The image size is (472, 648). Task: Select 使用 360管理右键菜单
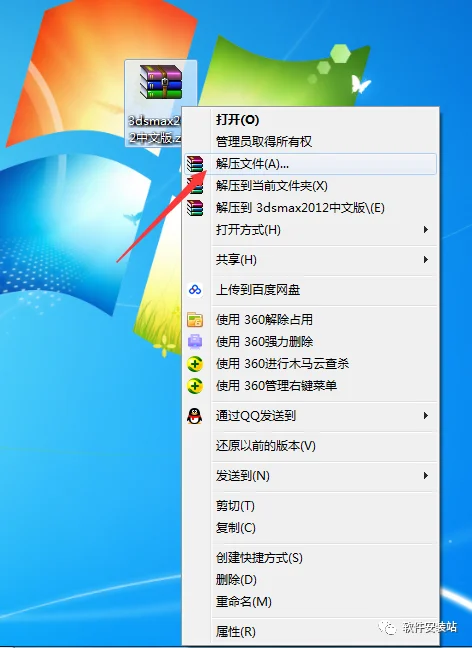[310, 386]
